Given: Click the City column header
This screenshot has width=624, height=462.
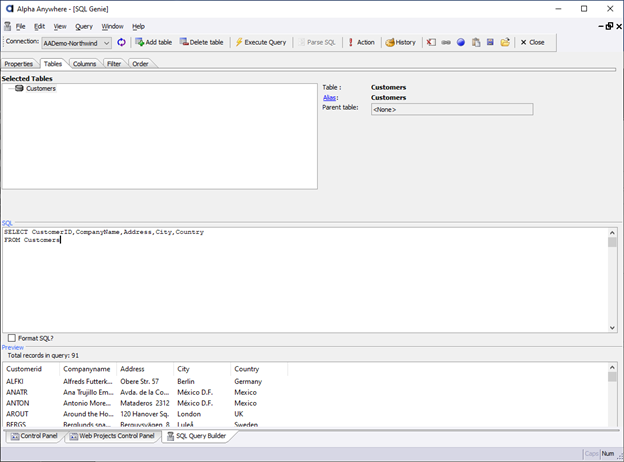Looking at the screenshot, I should pyautogui.click(x=202, y=369).
